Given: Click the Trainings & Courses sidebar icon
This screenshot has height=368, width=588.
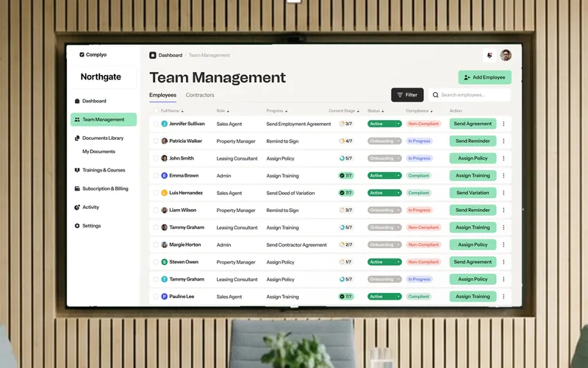Looking at the screenshot, I should [77, 170].
